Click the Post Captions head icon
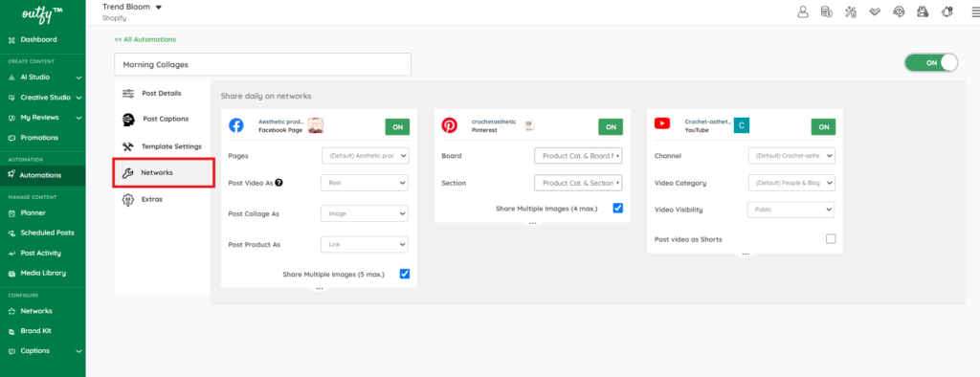 129,119
